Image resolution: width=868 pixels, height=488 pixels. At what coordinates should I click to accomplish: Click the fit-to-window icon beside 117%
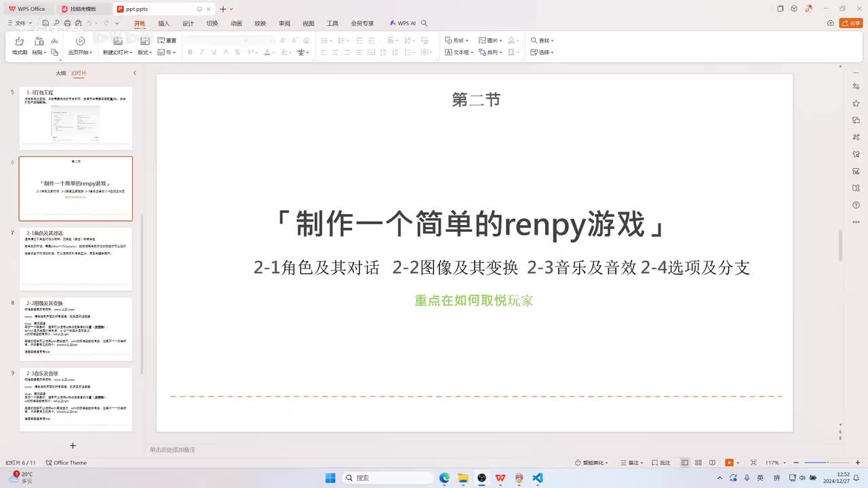pos(753,462)
